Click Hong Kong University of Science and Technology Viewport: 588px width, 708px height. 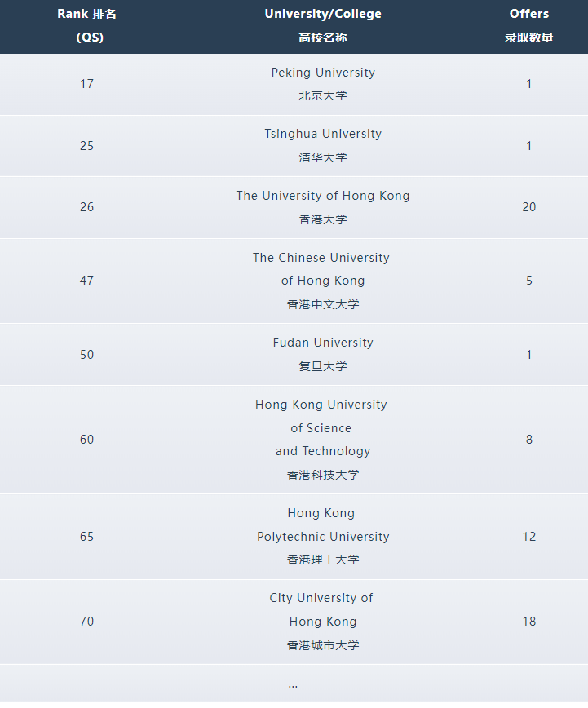321,428
